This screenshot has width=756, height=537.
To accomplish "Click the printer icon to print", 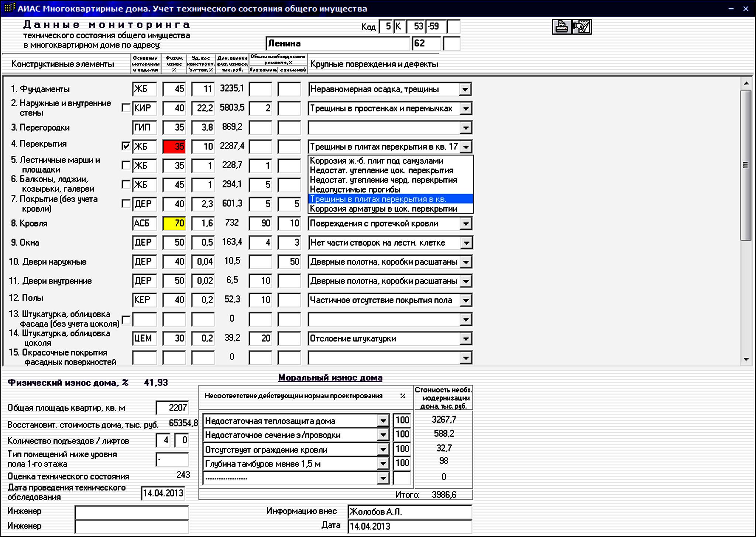I will tap(561, 27).
